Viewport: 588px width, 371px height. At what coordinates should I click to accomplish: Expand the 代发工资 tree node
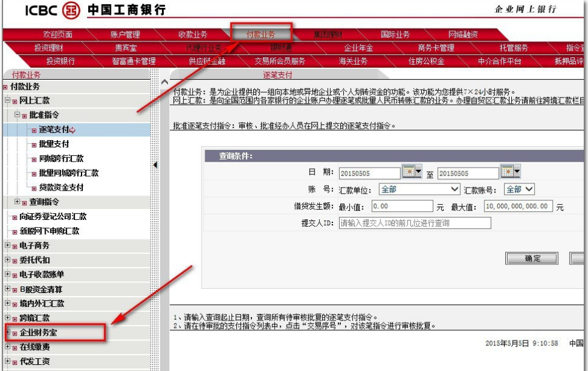pyautogui.click(x=7, y=361)
